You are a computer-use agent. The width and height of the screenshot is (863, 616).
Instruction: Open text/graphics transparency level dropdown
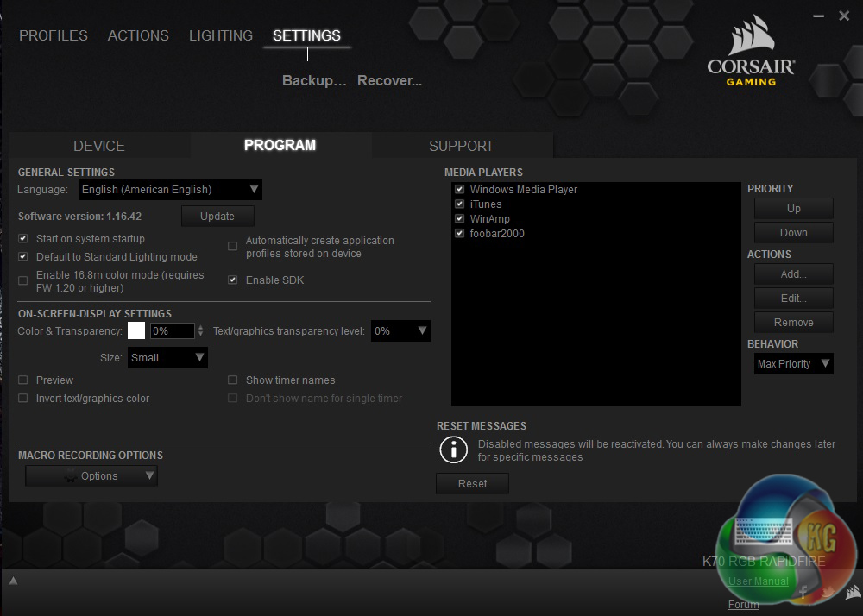coord(400,331)
